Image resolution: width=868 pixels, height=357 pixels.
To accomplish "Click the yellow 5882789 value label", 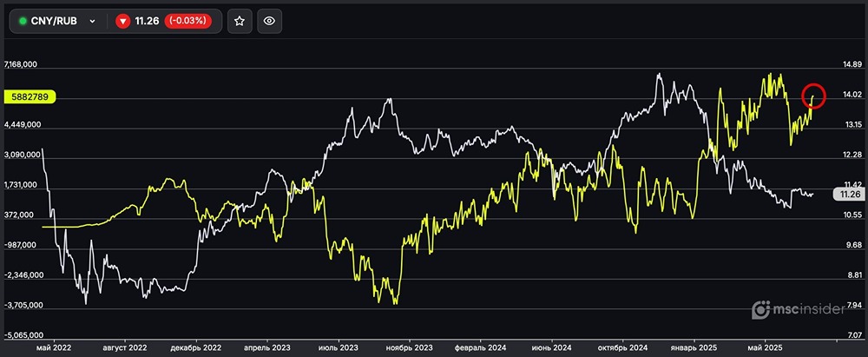I will pyautogui.click(x=30, y=97).
